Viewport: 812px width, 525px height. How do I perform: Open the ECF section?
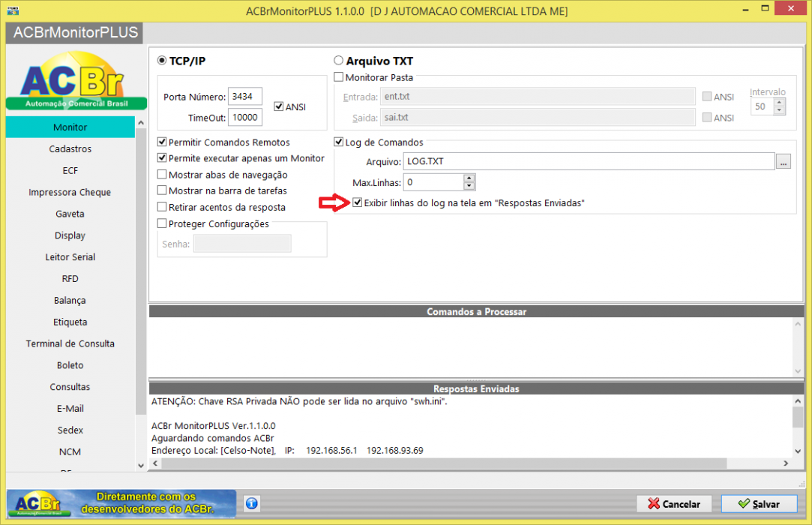tap(70, 170)
